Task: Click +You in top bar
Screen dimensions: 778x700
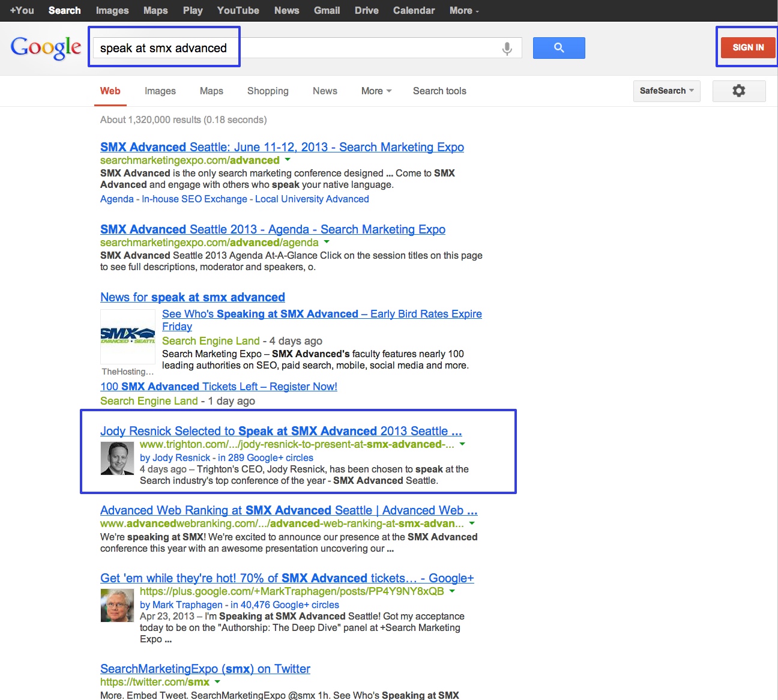Action: point(22,10)
